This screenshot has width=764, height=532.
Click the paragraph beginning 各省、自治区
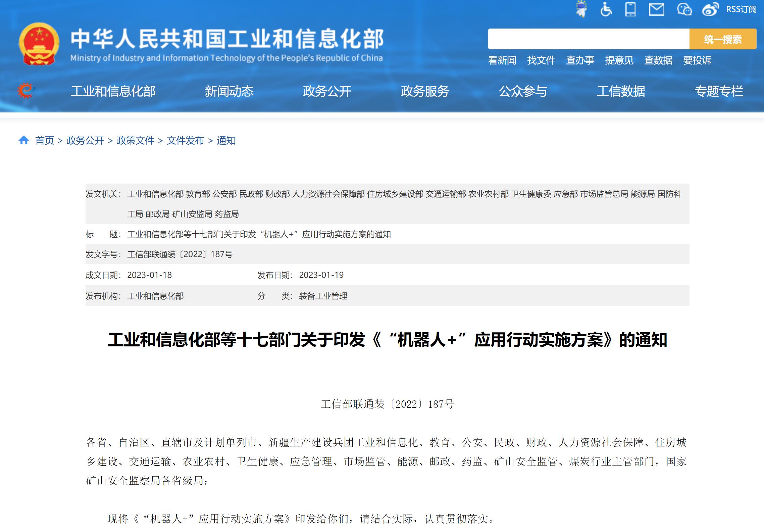point(386,462)
